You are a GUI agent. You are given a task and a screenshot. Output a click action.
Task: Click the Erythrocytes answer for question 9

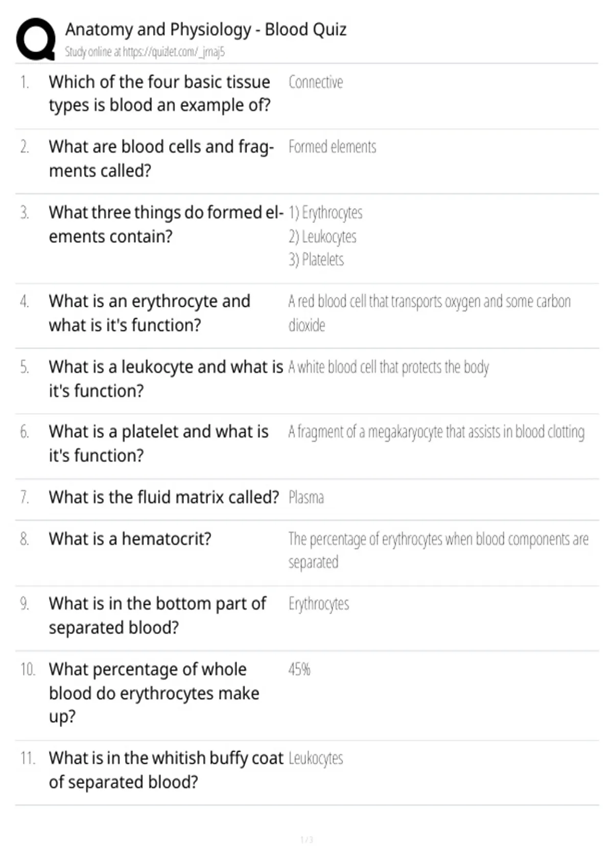[319, 604]
